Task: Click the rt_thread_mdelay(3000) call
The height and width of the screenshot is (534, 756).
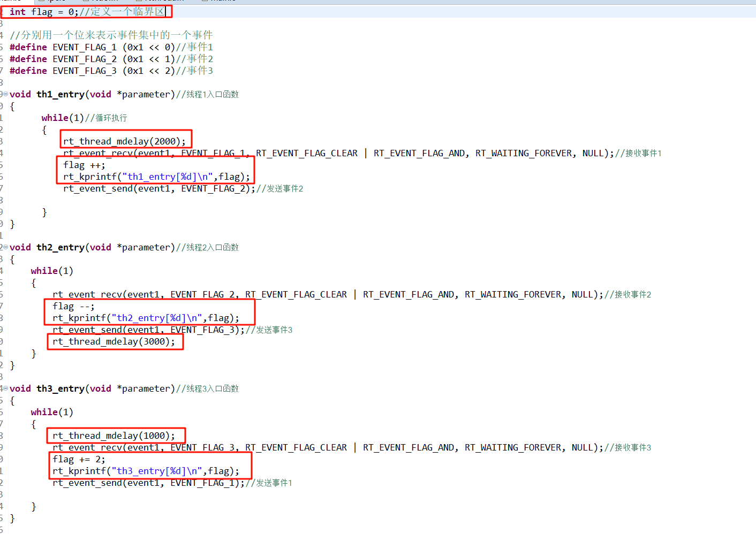Action: [x=114, y=341]
